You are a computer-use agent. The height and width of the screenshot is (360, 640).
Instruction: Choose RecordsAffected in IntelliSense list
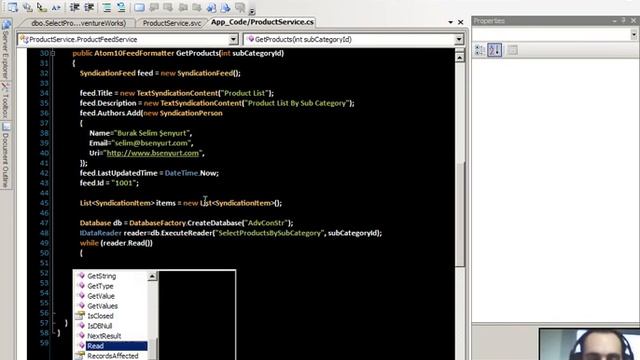point(113,356)
